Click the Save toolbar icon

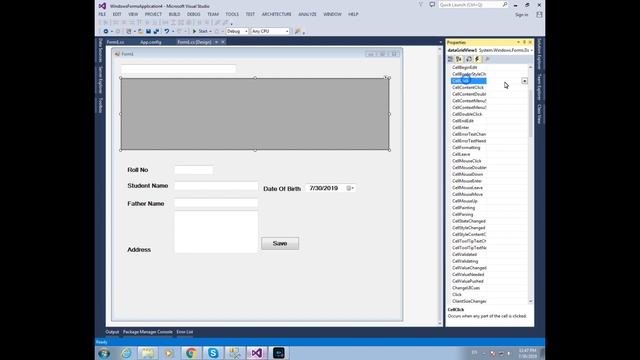click(x=148, y=31)
